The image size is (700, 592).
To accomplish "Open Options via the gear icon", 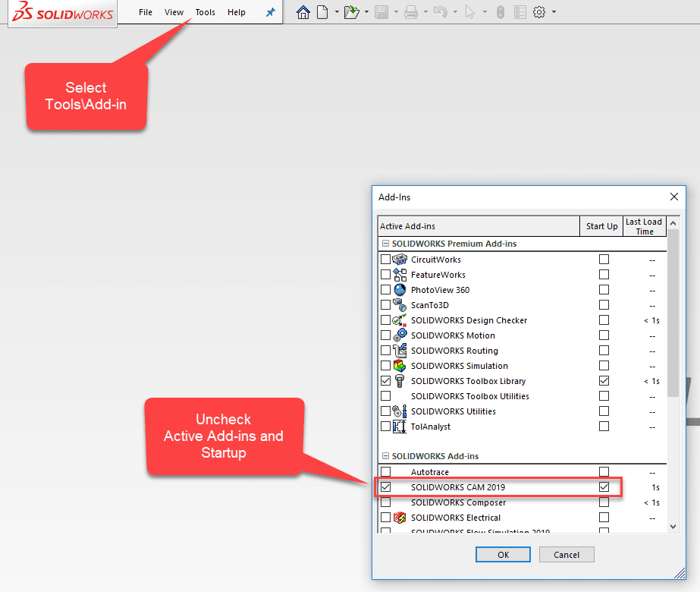I will [539, 12].
